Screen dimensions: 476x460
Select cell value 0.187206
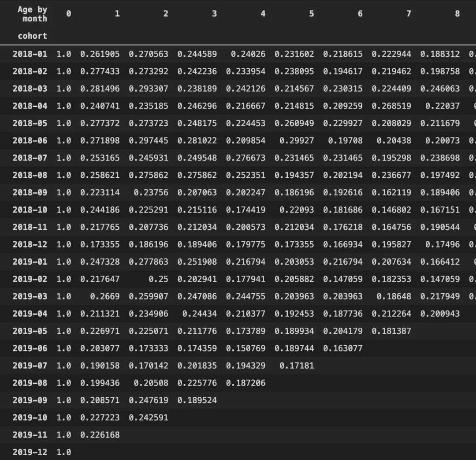pos(245,383)
